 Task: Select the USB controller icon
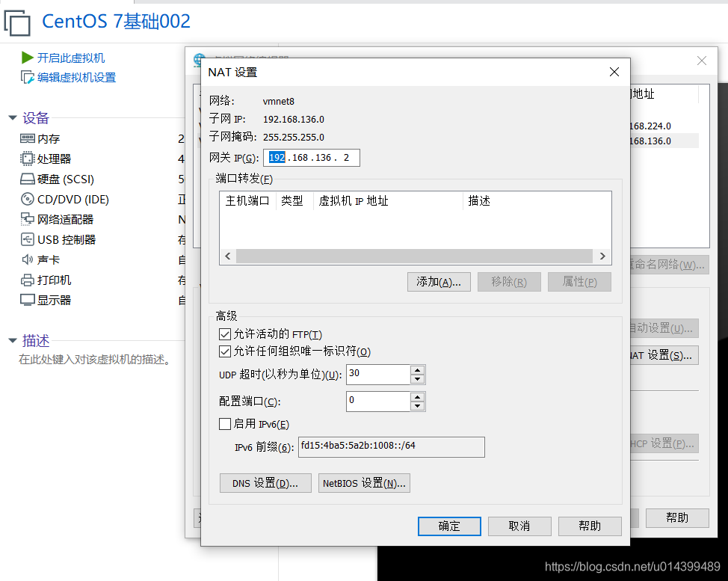click(x=28, y=239)
